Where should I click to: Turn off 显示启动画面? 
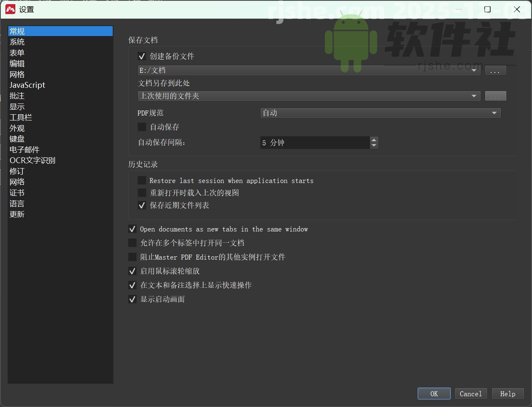[x=132, y=299]
